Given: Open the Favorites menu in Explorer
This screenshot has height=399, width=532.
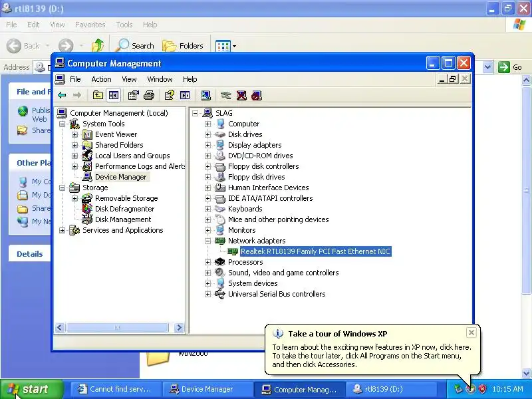Looking at the screenshot, I should [90, 25].
